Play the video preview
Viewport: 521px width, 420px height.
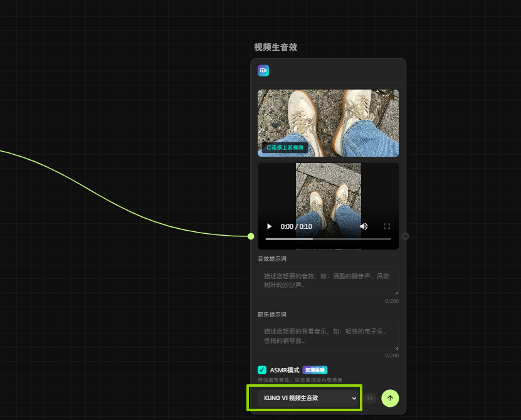[x=270, y=226]
